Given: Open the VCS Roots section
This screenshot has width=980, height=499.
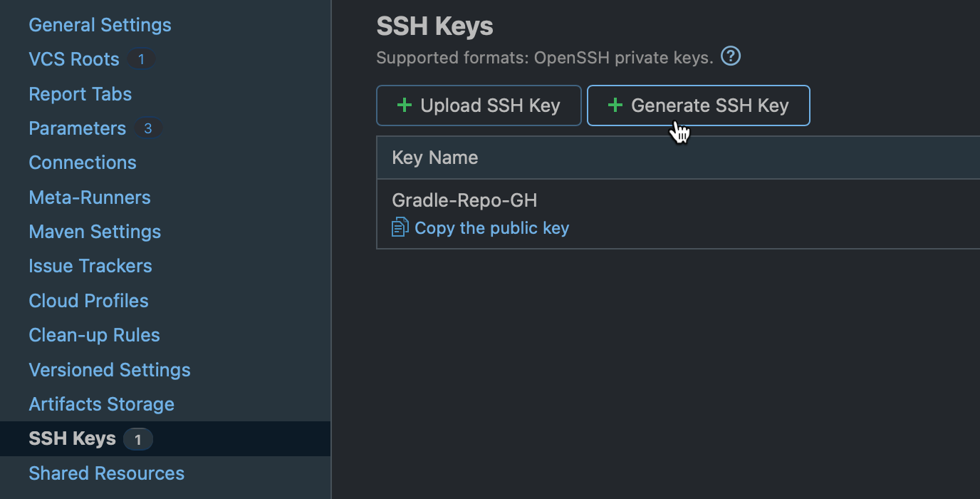Looking at the screenshot, I should point(73,59).
